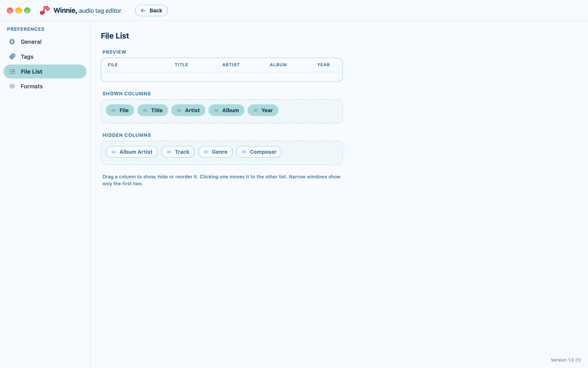Click the SHOWN COLUMNS section label

(126, 94)
